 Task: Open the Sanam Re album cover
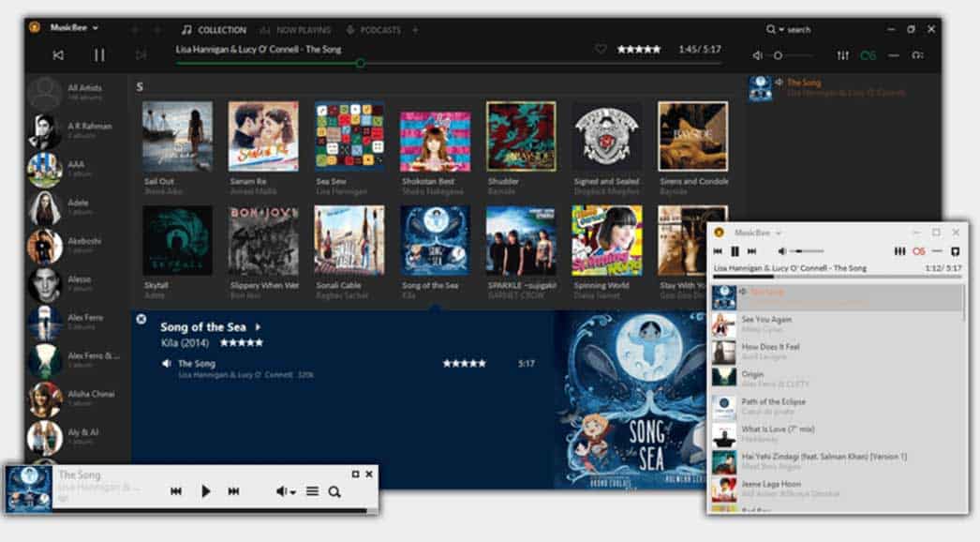(263, 137)
